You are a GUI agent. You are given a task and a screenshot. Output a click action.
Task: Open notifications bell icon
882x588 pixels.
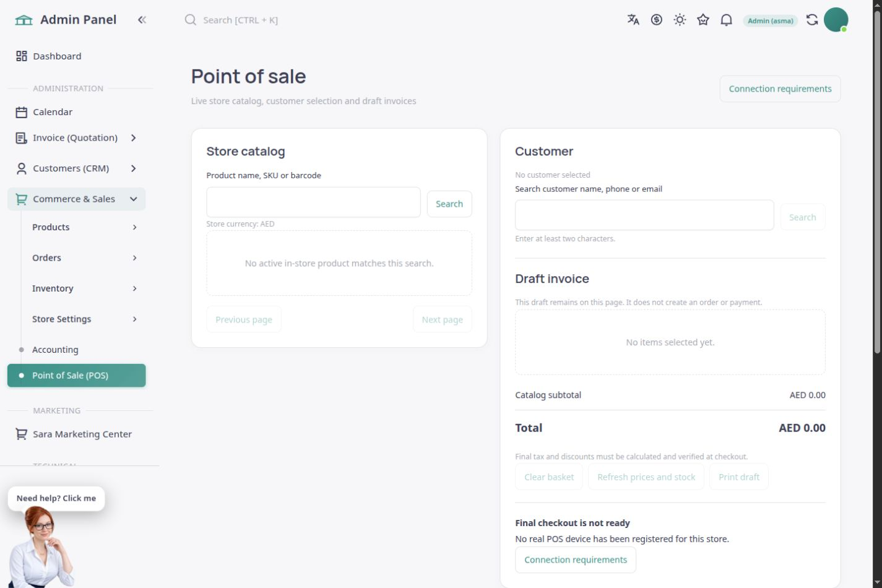click(x=727, y=20)
